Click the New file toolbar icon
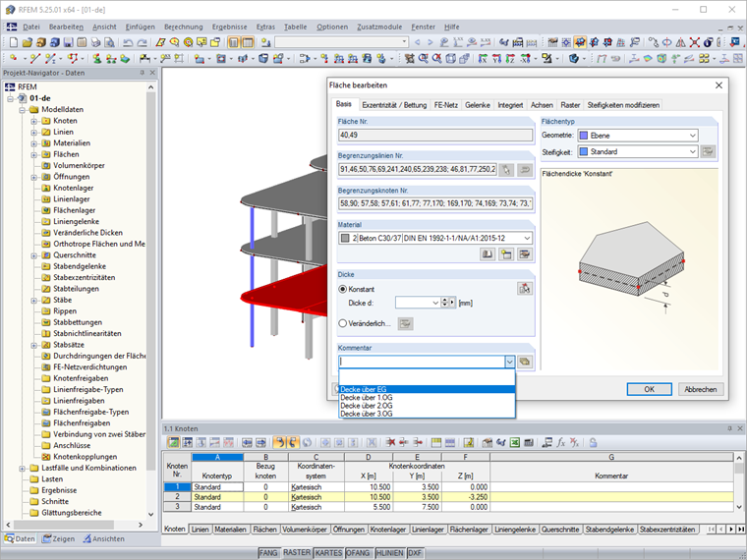 (x=14, y=43)
